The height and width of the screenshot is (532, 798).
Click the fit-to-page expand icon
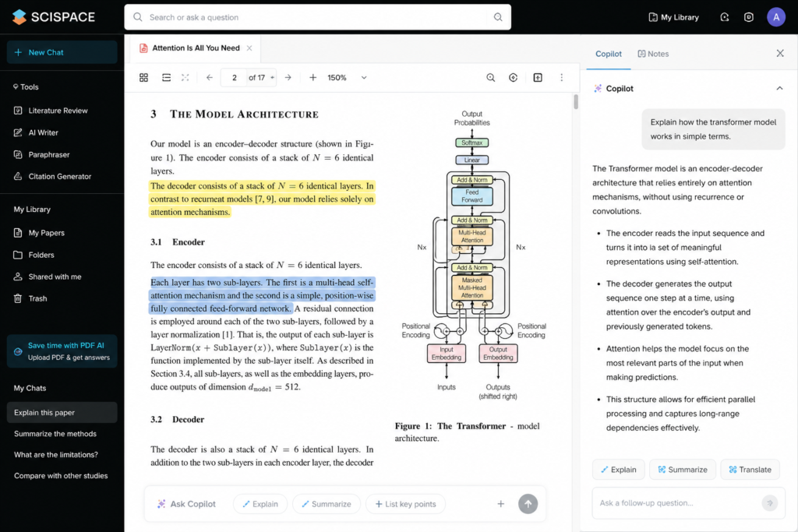coord(185,77)
